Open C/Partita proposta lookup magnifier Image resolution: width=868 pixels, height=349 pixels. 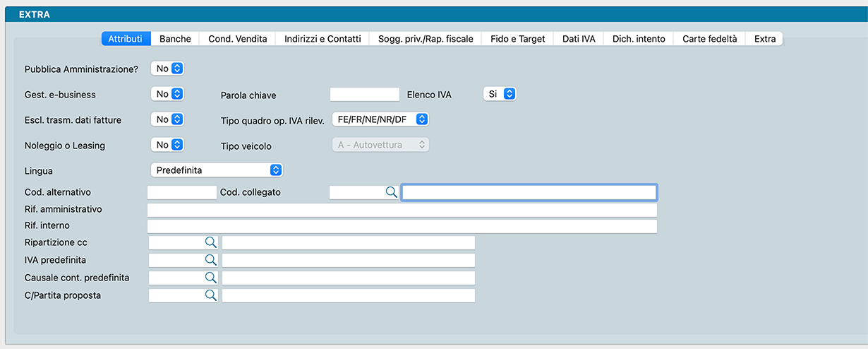point(210,295)
